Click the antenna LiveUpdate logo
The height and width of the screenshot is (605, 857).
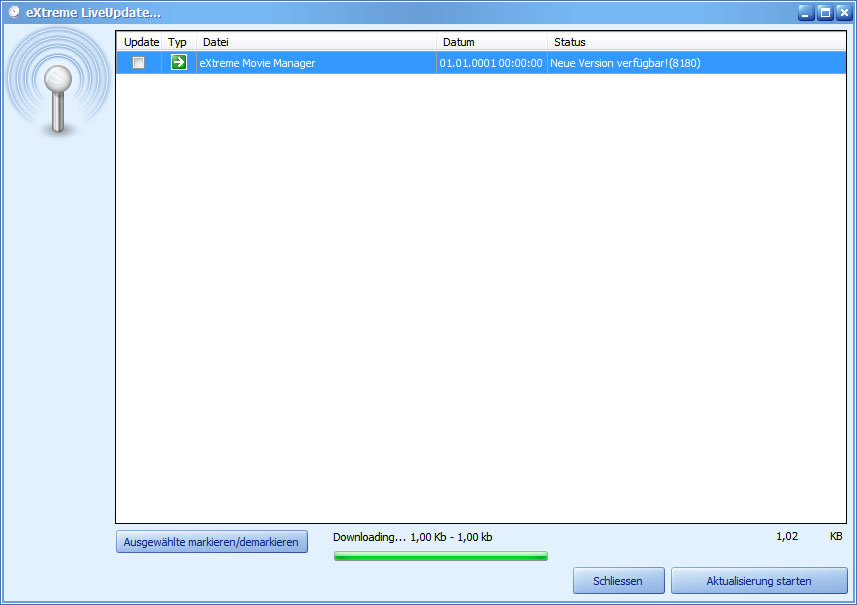pyautogui.click(x=58, y=82)
